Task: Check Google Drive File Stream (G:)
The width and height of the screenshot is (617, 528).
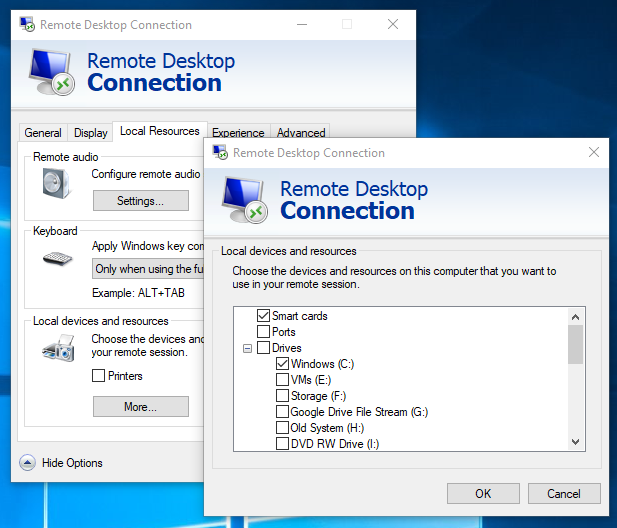Action: (x=282, y=412)
